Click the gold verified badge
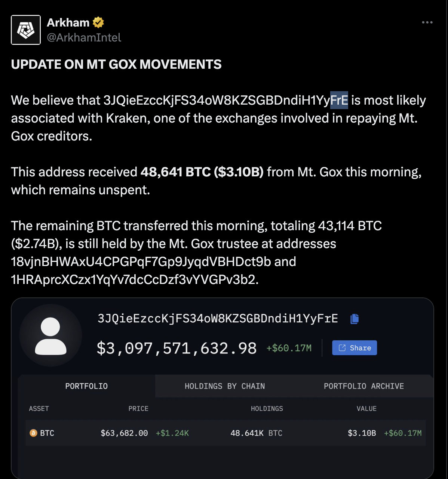The image size is (448, 479). (98, 23)
